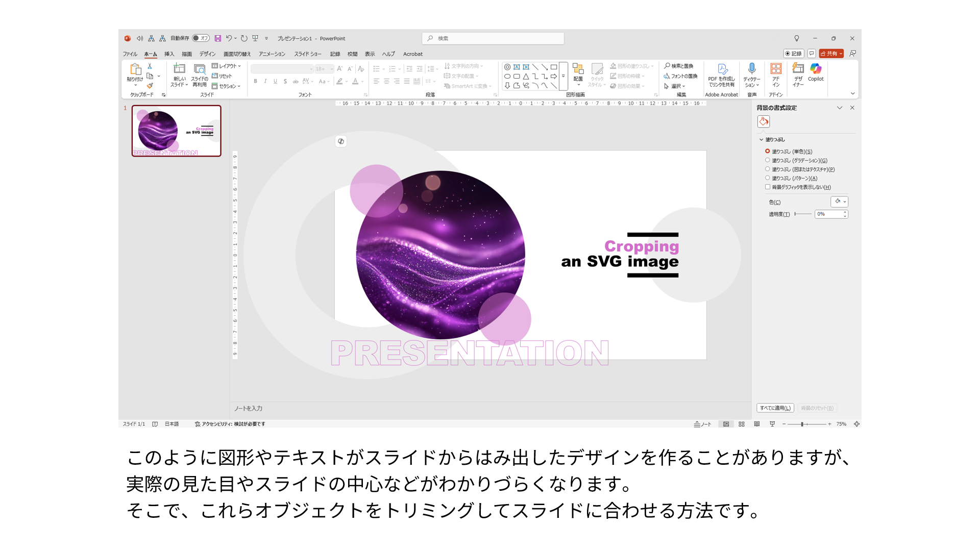Check Hide background graphics checkbox
Screen dimensions: 980x551
pos(767,187)
